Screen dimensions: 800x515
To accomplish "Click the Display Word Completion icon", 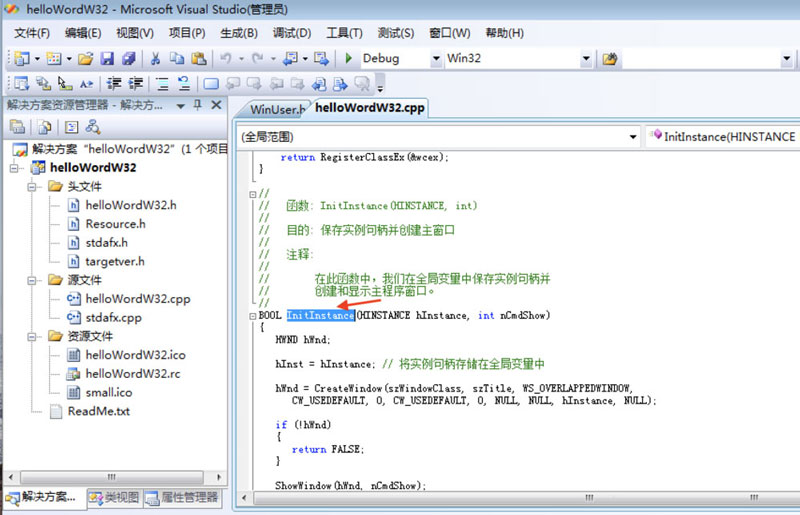I will [87, 83].
